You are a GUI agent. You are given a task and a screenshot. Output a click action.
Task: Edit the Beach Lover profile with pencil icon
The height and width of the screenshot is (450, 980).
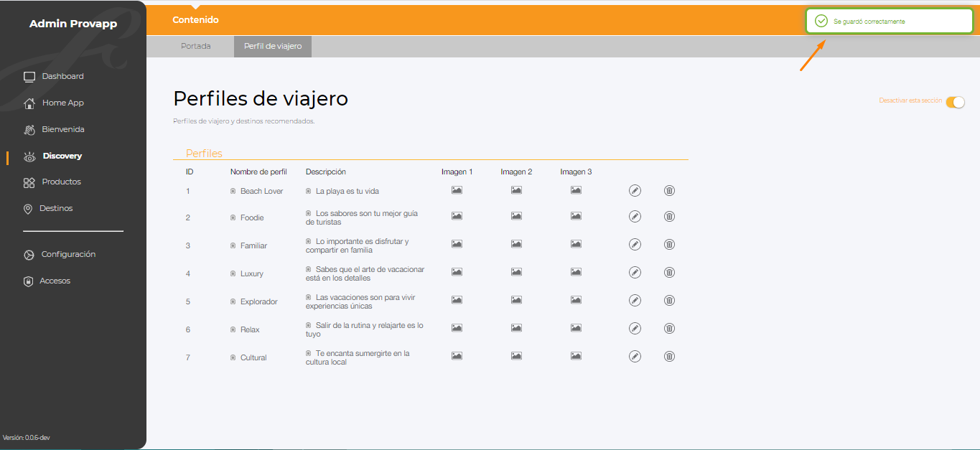coord(635,191)
